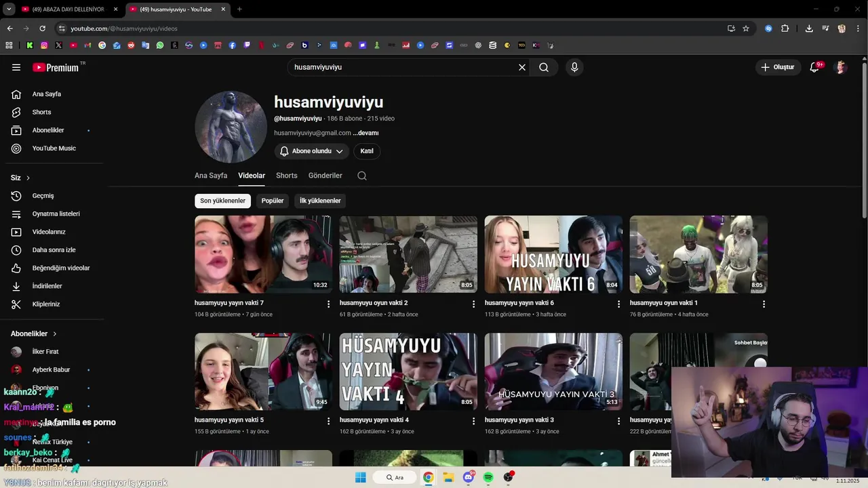Open the Chrome downloads icon
Screen dimensions: 868x488
809,28
